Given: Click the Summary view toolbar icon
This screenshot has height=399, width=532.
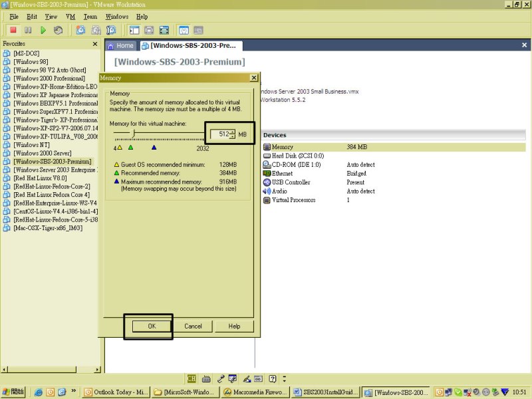Looking at the screenshot, I should [x=184, y=30].
